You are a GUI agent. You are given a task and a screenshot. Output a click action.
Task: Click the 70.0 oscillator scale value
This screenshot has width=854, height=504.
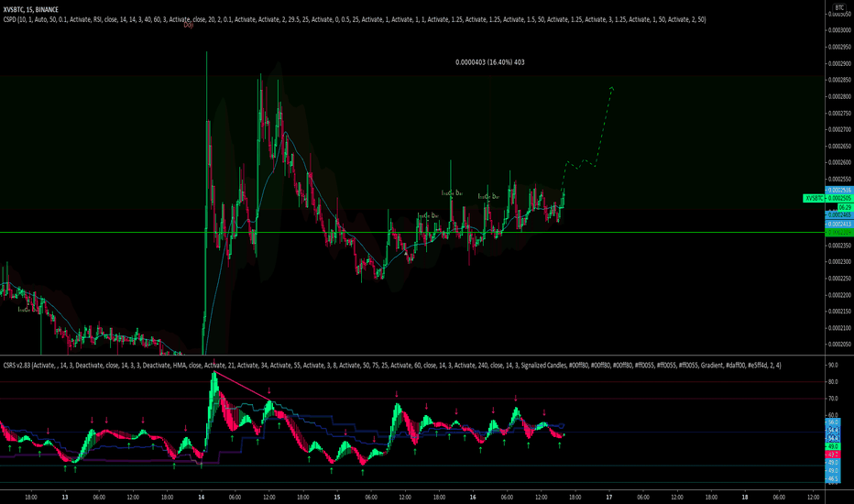(833, 399)
